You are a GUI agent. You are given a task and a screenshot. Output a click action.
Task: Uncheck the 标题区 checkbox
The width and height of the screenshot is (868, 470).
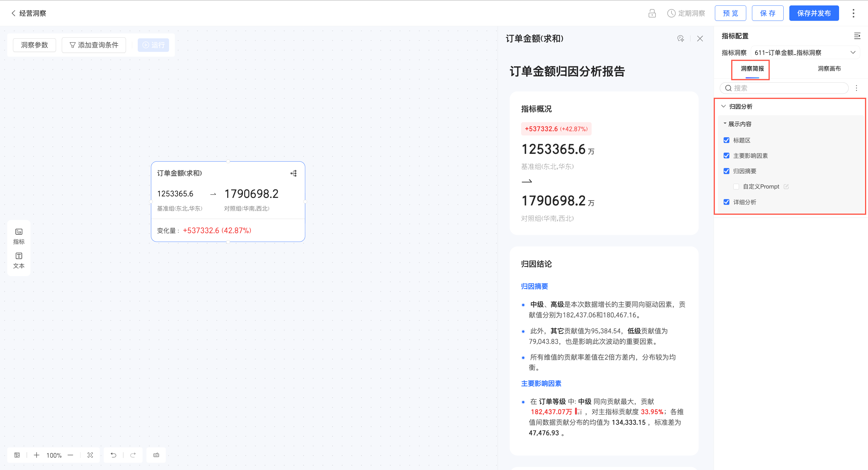726,140
